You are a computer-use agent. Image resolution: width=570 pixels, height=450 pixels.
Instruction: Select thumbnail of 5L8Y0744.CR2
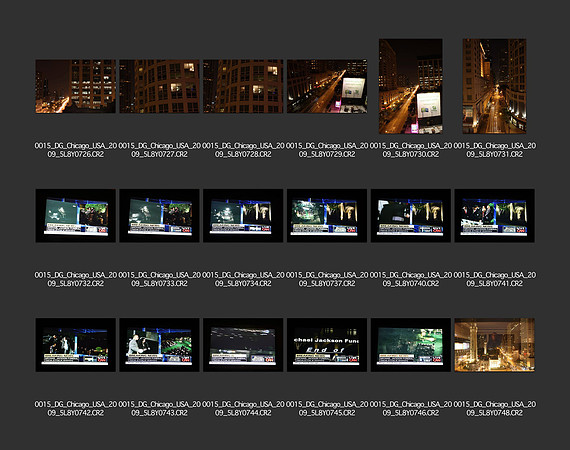243,345
